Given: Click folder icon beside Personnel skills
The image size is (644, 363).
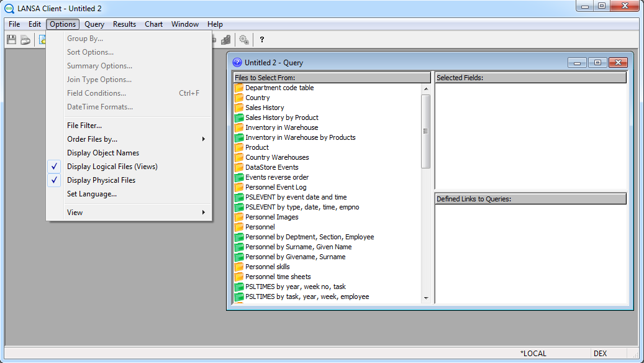Looking at the screenshot, I should [x=239, y=267].
